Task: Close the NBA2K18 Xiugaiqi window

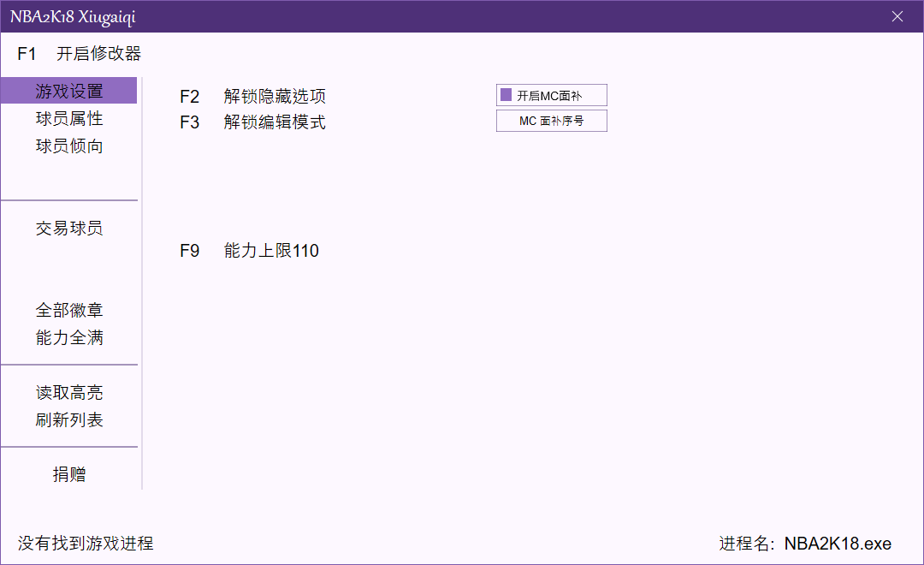Action: click(897, 16)
